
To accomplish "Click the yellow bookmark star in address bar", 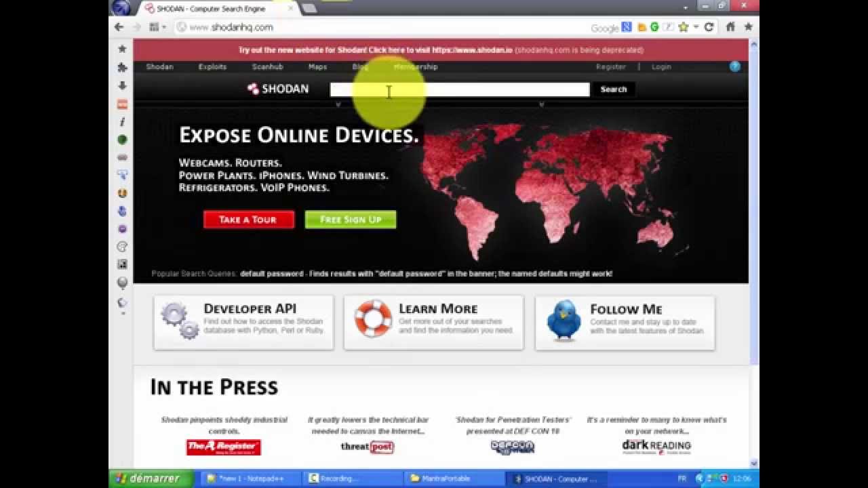I will 683,27.
